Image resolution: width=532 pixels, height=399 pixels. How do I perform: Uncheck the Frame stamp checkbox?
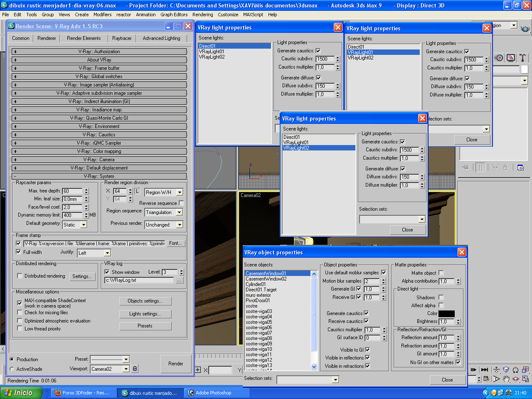(18, 244)
